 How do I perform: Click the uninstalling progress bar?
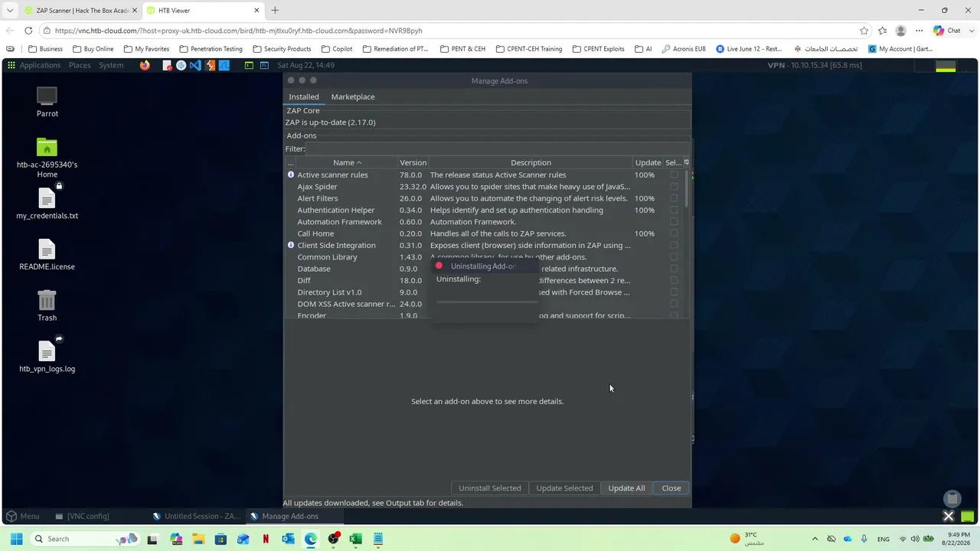click(487, 302)
